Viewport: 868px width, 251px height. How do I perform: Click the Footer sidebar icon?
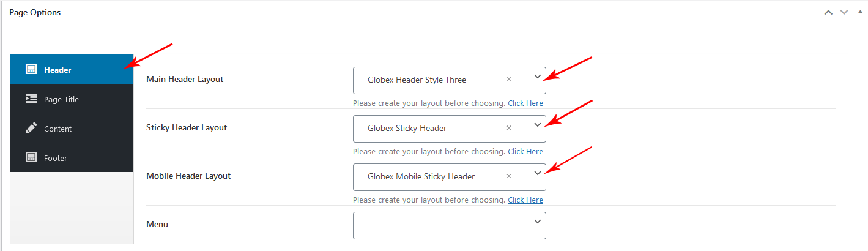click(31, 157)
